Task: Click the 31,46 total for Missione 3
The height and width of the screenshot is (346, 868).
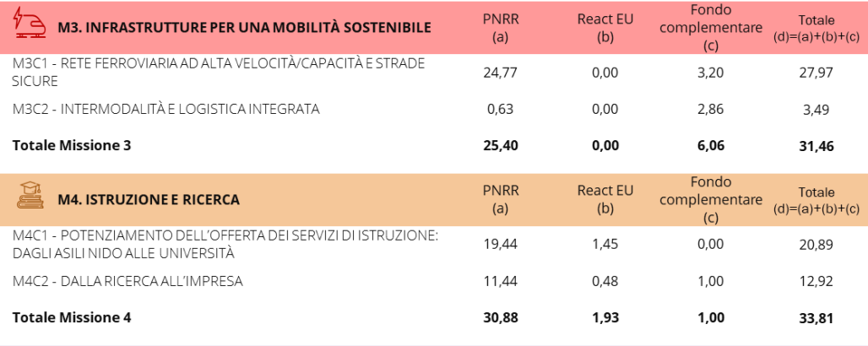Action: pos(816,146)
